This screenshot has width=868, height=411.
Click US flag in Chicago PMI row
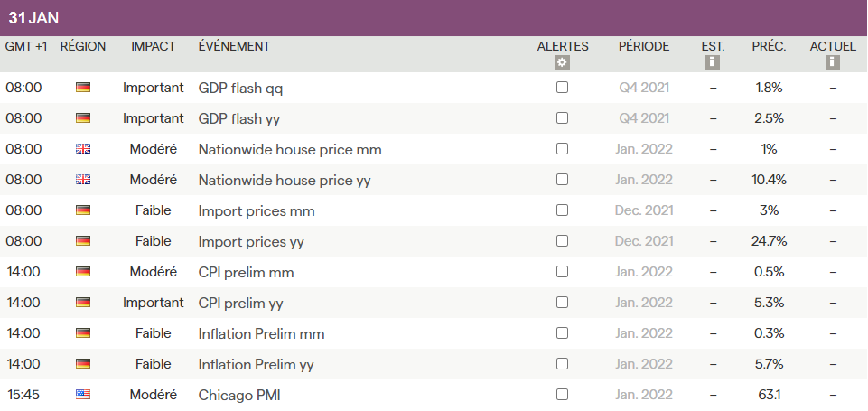click(83, 395)
